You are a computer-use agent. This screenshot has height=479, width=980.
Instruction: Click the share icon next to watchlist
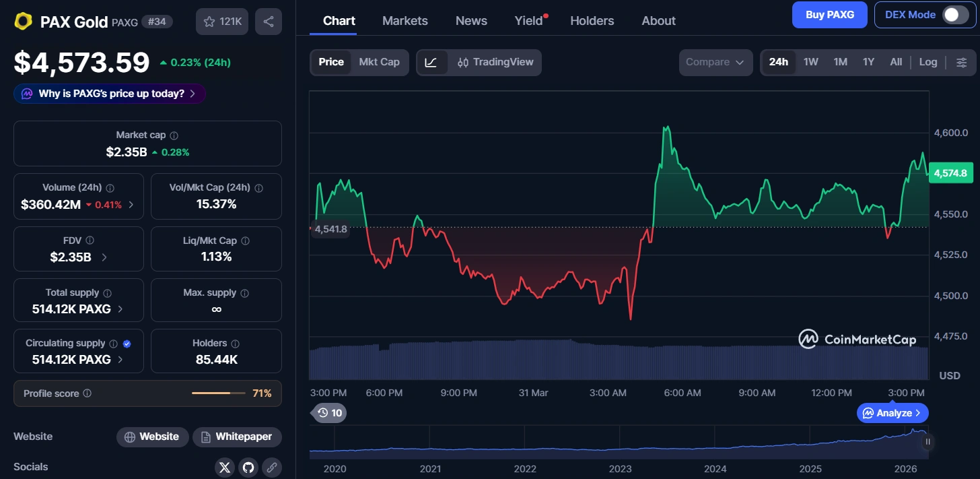tap(268, 22)
